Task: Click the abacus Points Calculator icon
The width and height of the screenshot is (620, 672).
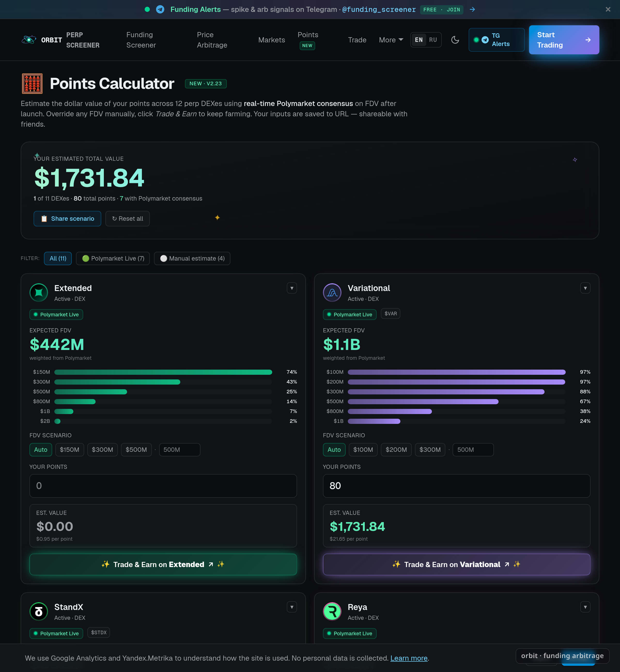Action: point(32,83)
